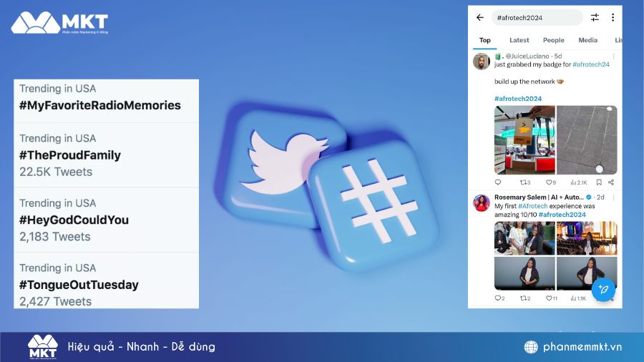Screen dimensions: 644x362
Task: Switch to the People tab
Action: coord(554,40)
